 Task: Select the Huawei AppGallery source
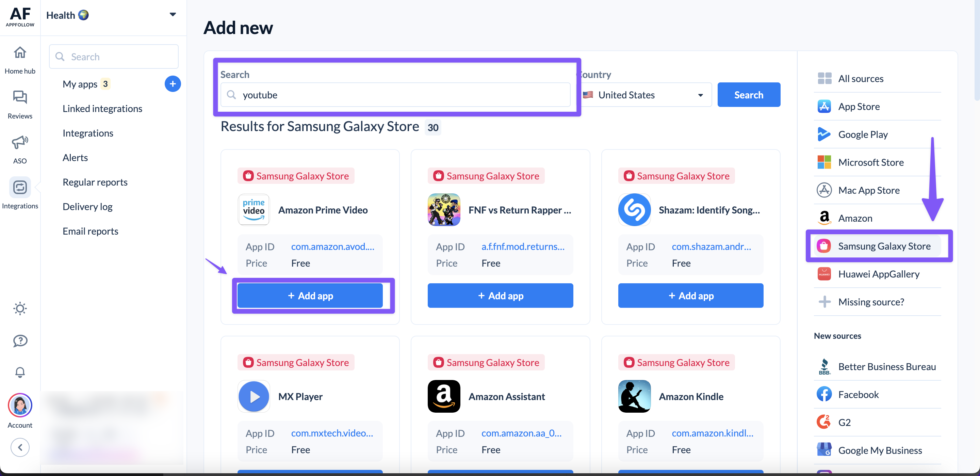877,274
